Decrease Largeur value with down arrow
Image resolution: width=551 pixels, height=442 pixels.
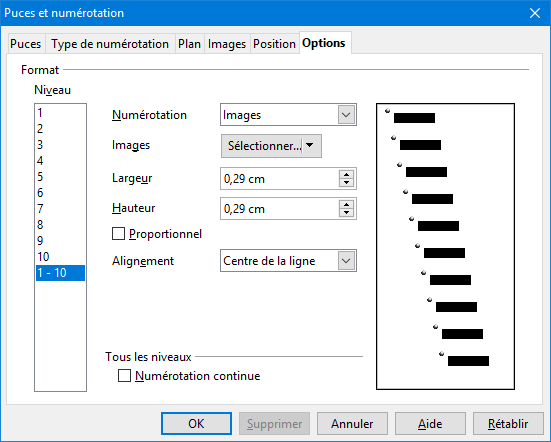346,182
